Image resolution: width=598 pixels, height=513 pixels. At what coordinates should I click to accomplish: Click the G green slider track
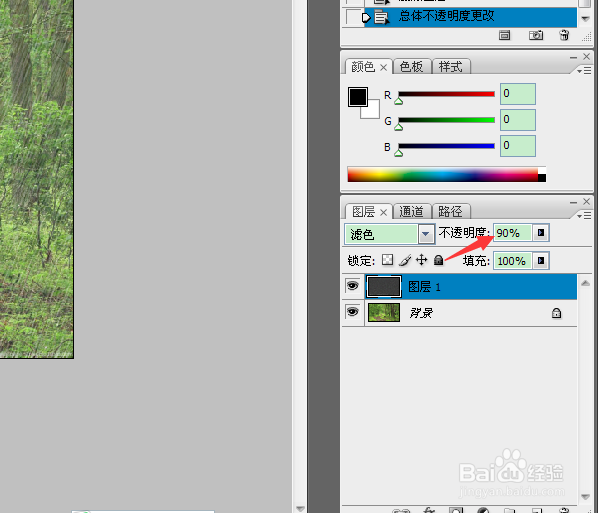tap(446, 120)
